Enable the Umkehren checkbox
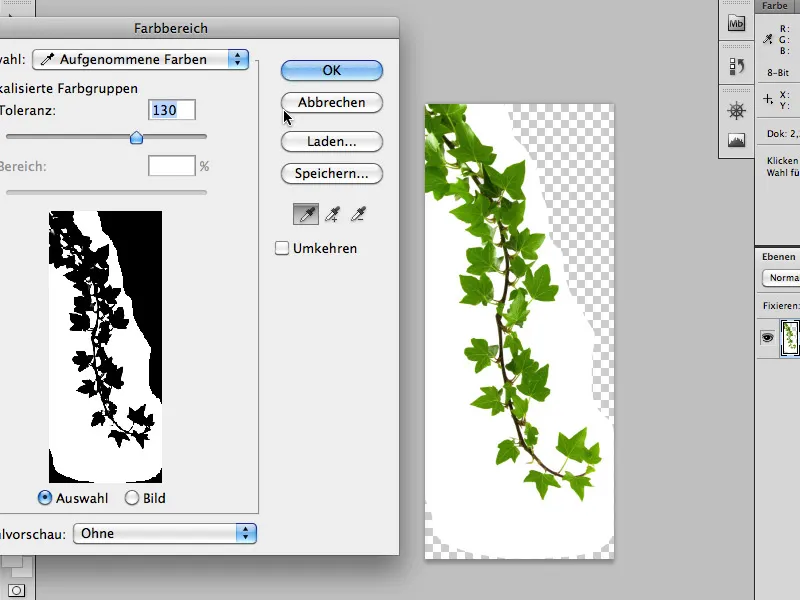 tap(282, 248)
